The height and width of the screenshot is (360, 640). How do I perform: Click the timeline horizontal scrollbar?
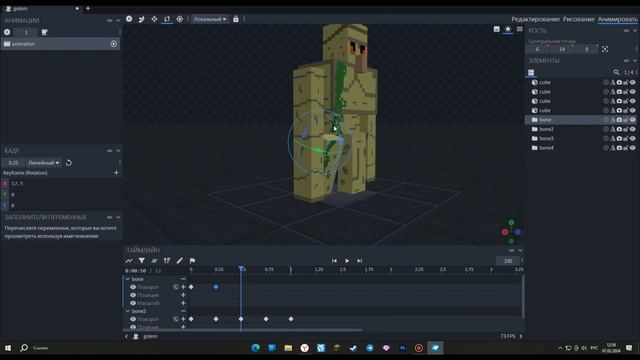pyautogui.click(x=243, y=330)
